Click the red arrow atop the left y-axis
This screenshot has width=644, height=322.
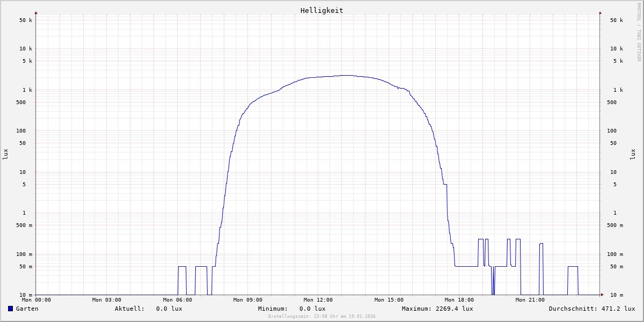tap(36, 12)
